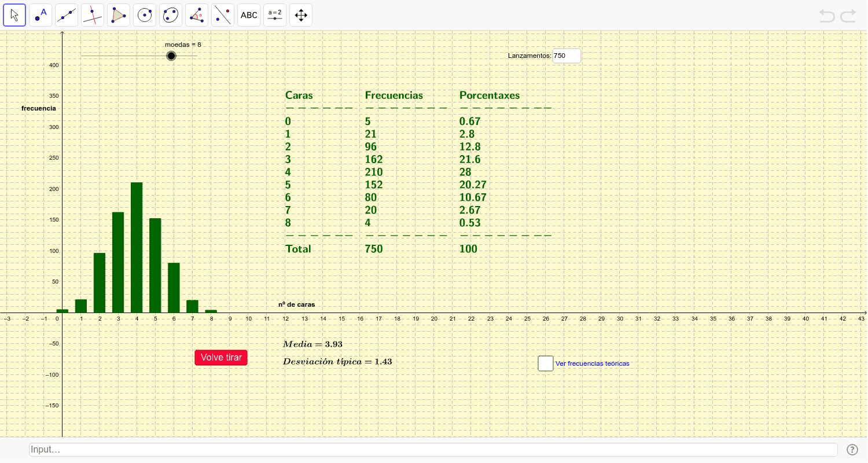The width and height of the screenshot is (868, 463).
Task: Select the Desviación típica = 1.43 text
Action: click(337, 362)
